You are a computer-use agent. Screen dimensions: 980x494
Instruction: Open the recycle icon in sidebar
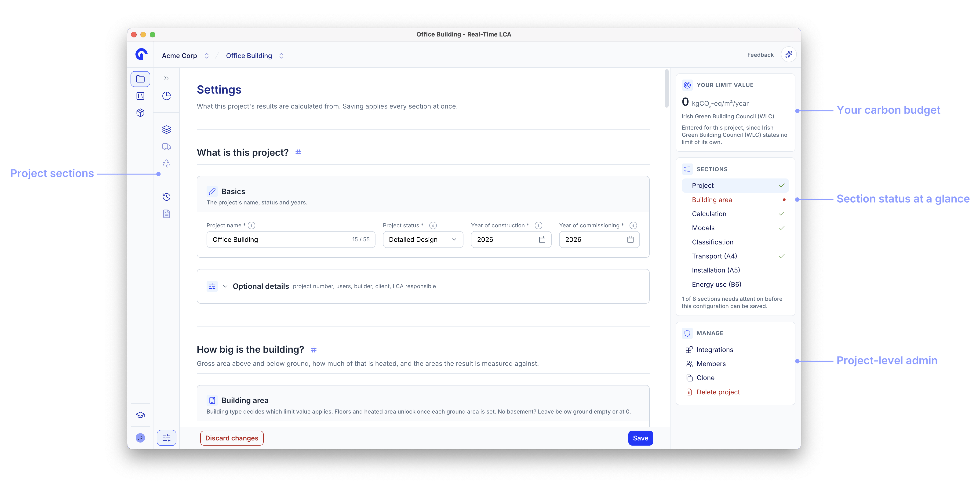click(166, 163)
